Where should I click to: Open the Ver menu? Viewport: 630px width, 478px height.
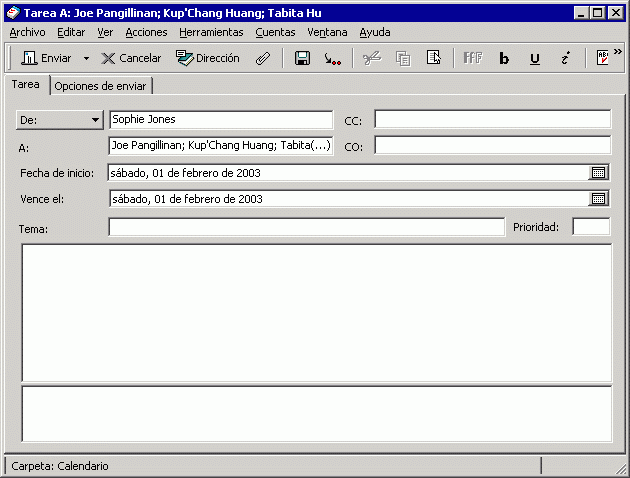click(x=105, y=32)
